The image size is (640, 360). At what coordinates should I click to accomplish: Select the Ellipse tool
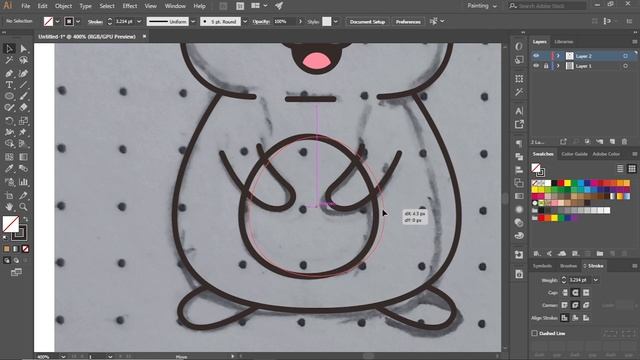[9, 96]
